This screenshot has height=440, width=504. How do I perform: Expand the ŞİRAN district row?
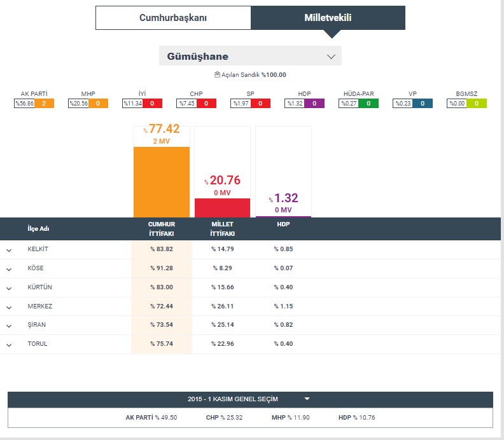coord(9,326)
